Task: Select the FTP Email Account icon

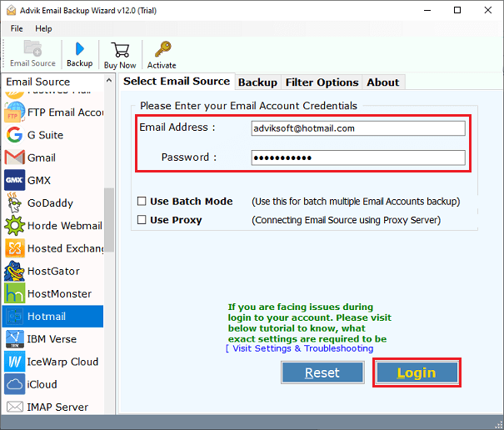Action: 14,112
